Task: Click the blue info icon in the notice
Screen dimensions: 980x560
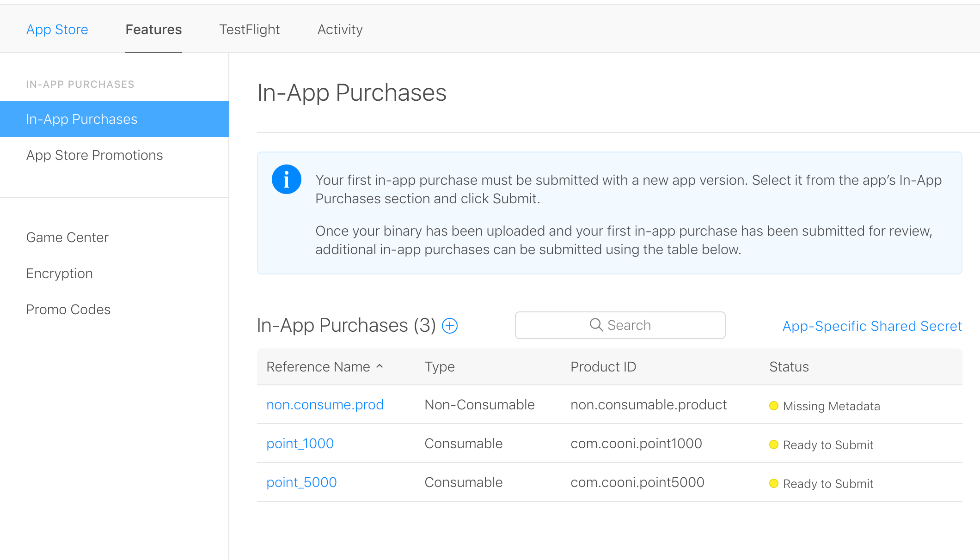Action: (287, 179)
